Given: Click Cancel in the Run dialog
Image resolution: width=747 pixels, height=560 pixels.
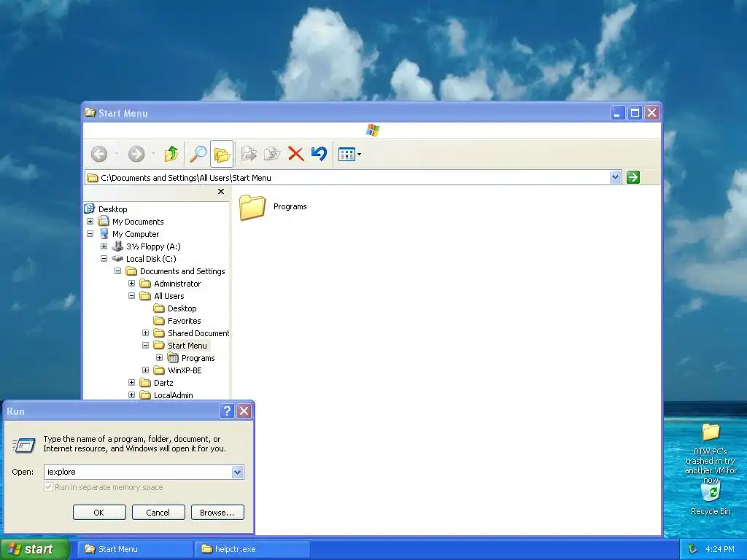Looking at the screenshot, I should pos(158,513).
